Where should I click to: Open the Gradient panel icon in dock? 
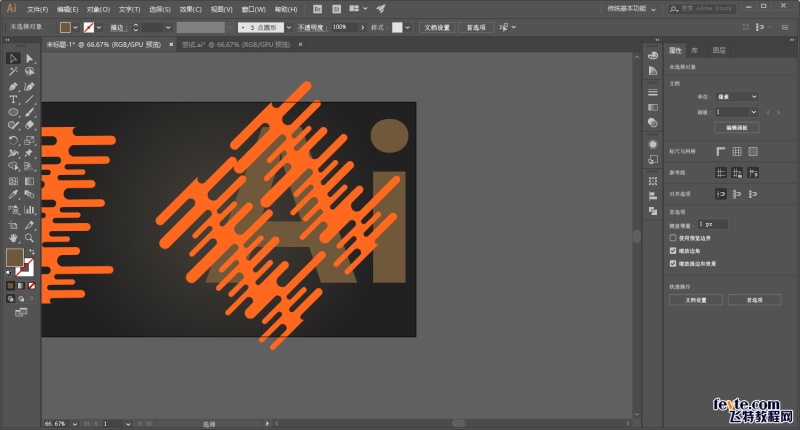[x=653, y=107]
